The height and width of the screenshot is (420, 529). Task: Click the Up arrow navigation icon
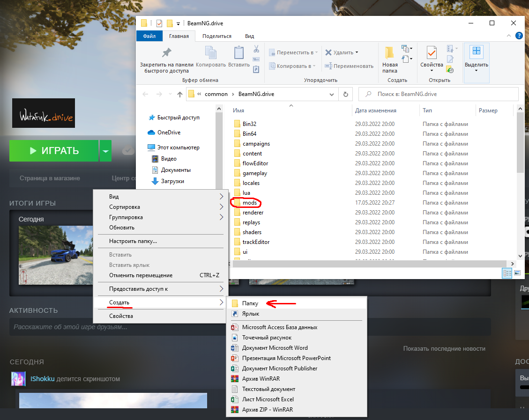(x=180, y=95)
